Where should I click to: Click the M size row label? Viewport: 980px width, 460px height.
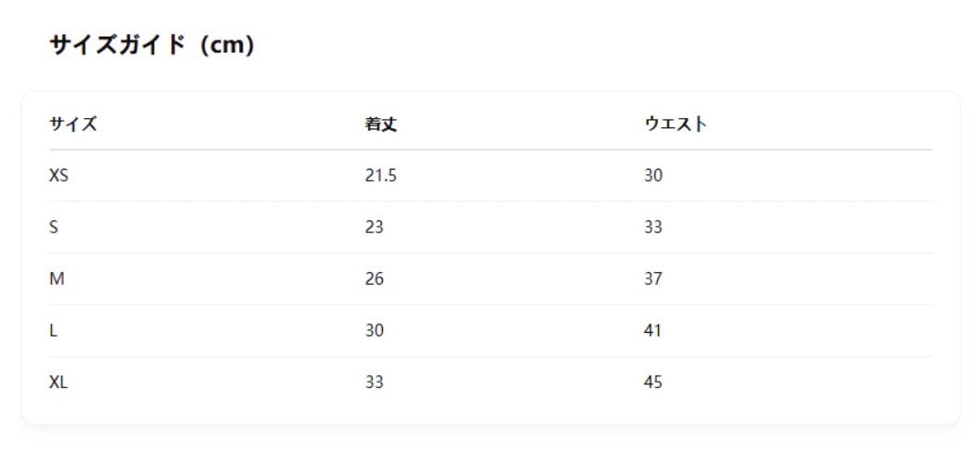coord(56,278)
